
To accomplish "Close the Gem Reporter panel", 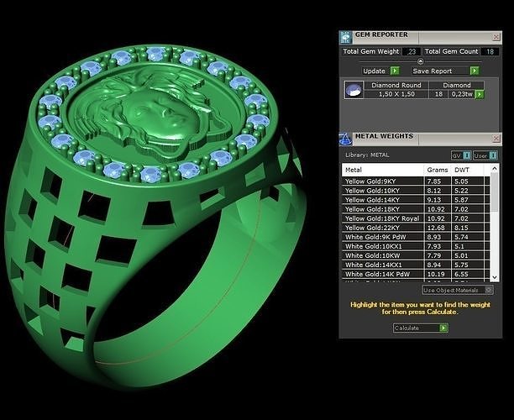I will coord(496,37).
